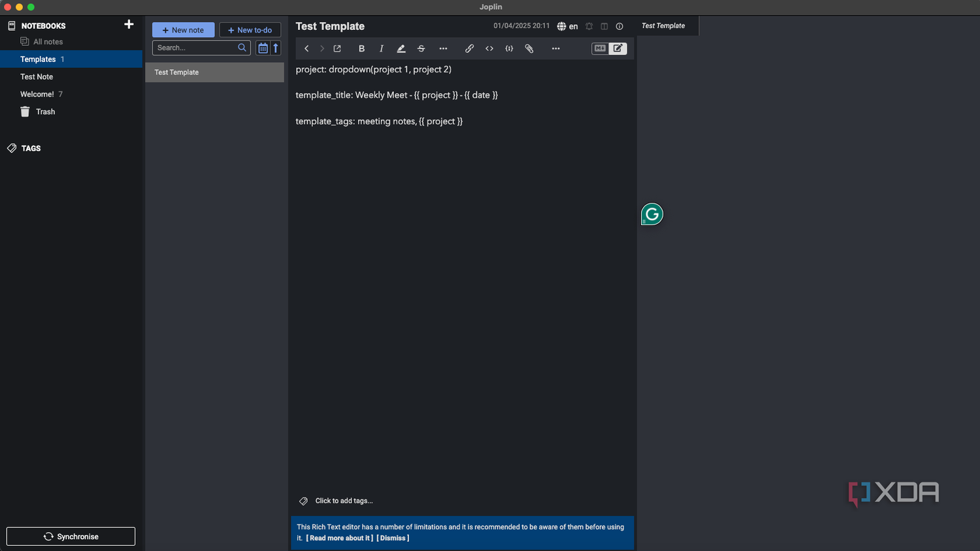Screen dimensions: 980x551
Task: Open the Test Note notebook
Action: [x=71, y=77]
